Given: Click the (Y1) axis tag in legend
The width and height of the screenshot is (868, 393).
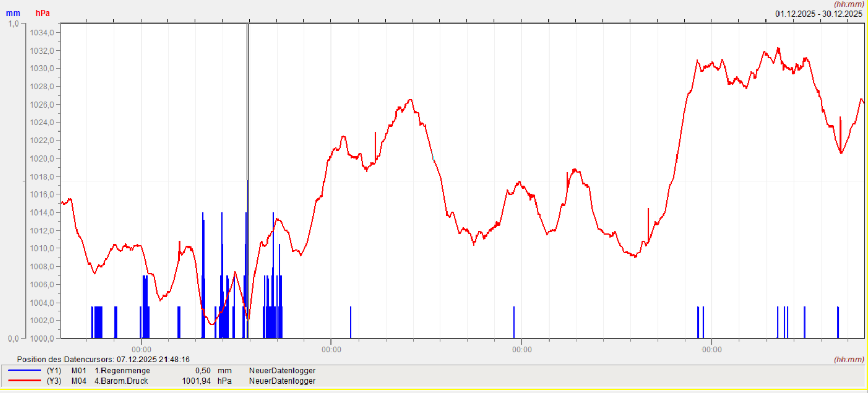Looking at the screenshot, I should tap(54, 371).
